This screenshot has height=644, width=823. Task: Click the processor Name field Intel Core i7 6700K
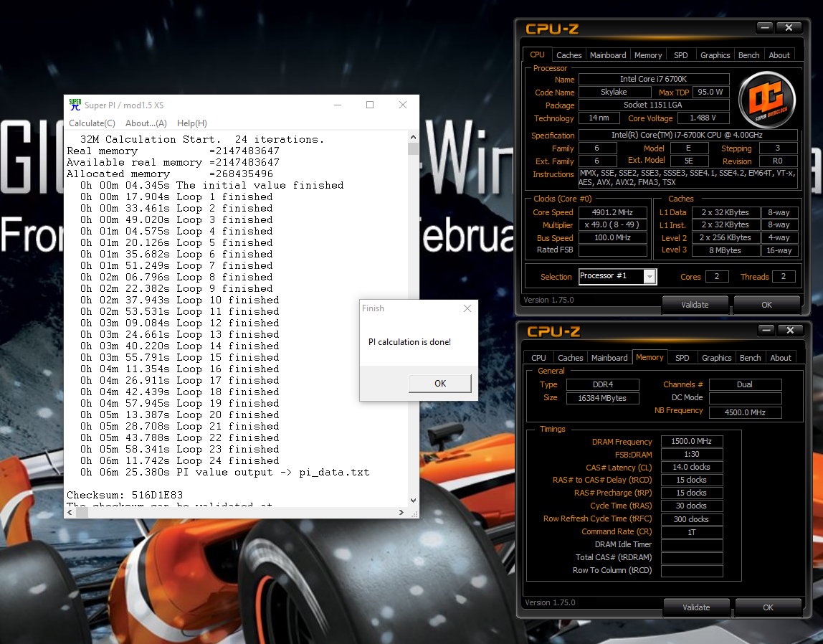coord(654,80)
